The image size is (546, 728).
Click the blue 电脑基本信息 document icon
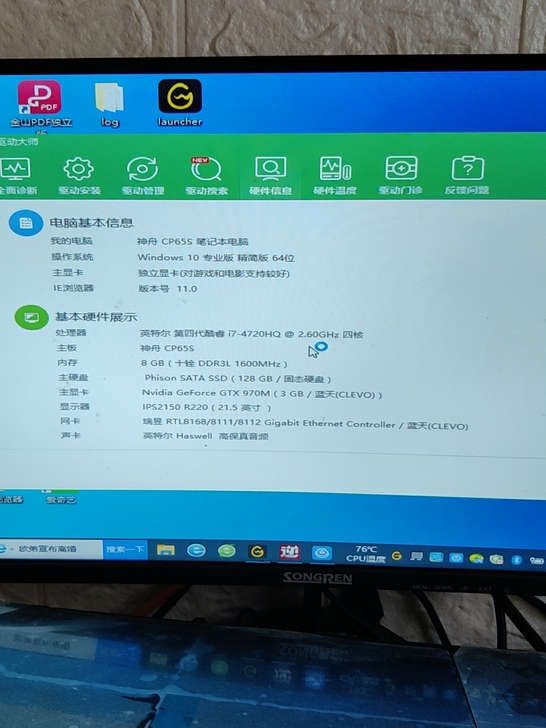[26, 223]
